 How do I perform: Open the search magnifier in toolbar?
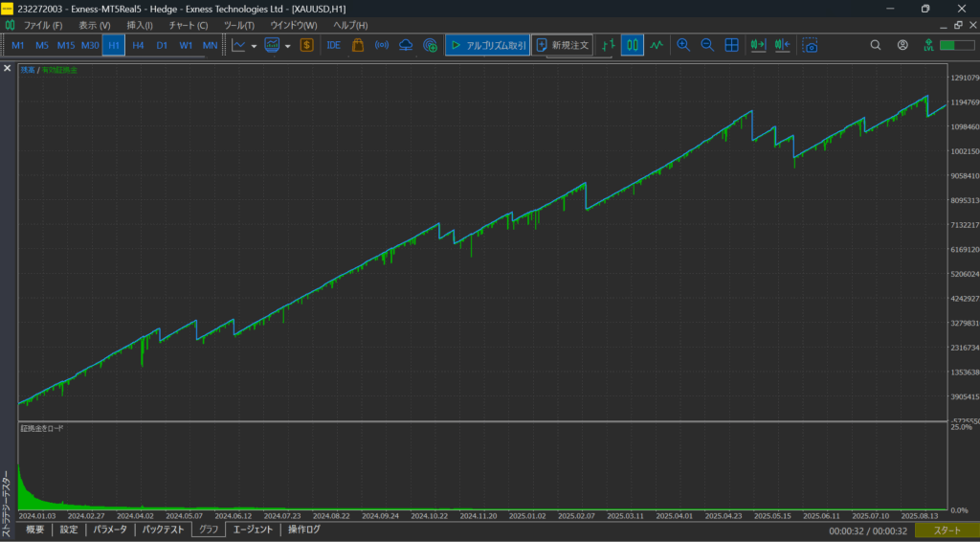(x=876, y=45)
